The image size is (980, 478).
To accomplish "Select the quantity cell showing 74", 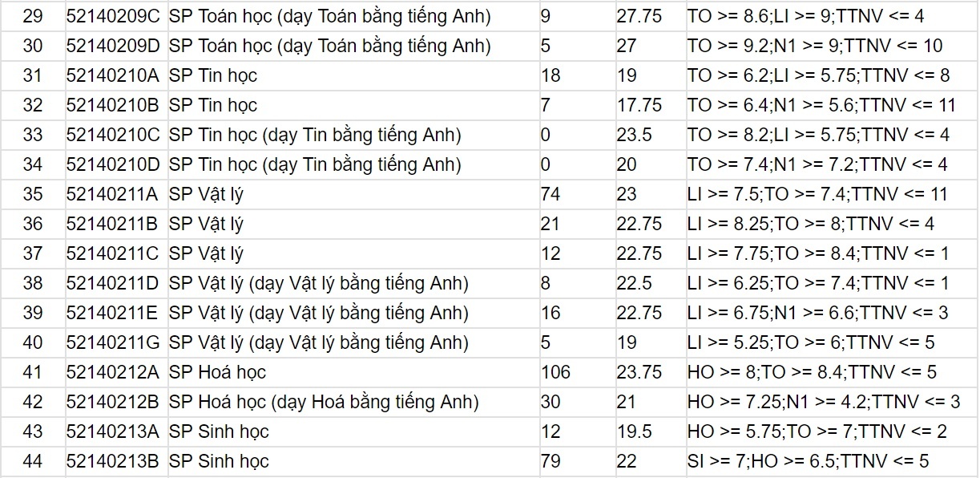I will pos(575,194).
